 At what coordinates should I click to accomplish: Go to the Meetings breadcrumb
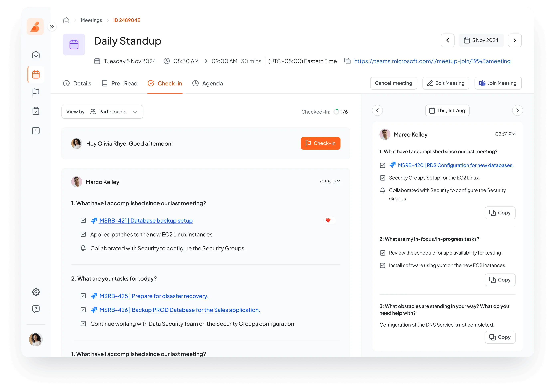[91, 20]
